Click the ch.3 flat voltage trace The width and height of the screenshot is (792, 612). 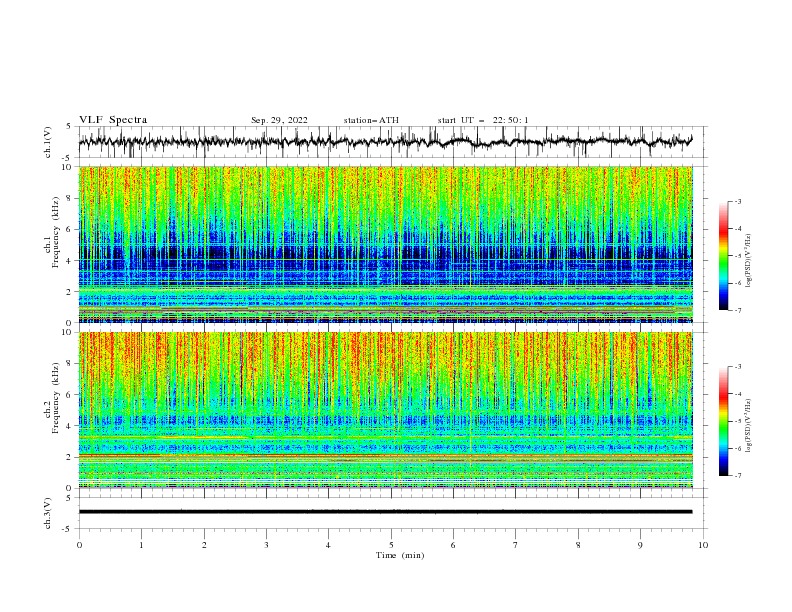pyautogui.click(x=386, y=512)
